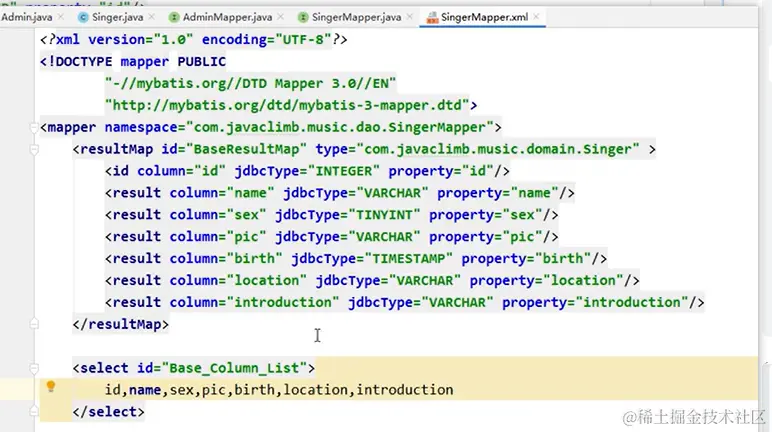The height and width of the screenshot is (432, 772).
Task: Click the closing resultMap tag text
Action: point(121,324)
